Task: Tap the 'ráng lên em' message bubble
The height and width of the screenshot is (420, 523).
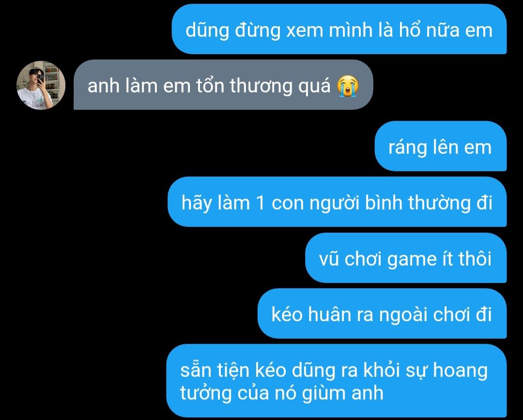Action: [x=441, y=146]
